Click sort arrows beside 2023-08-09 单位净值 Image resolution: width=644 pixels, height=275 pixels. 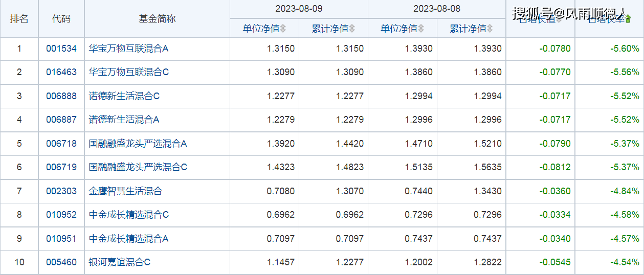click(x=283, y=29)
